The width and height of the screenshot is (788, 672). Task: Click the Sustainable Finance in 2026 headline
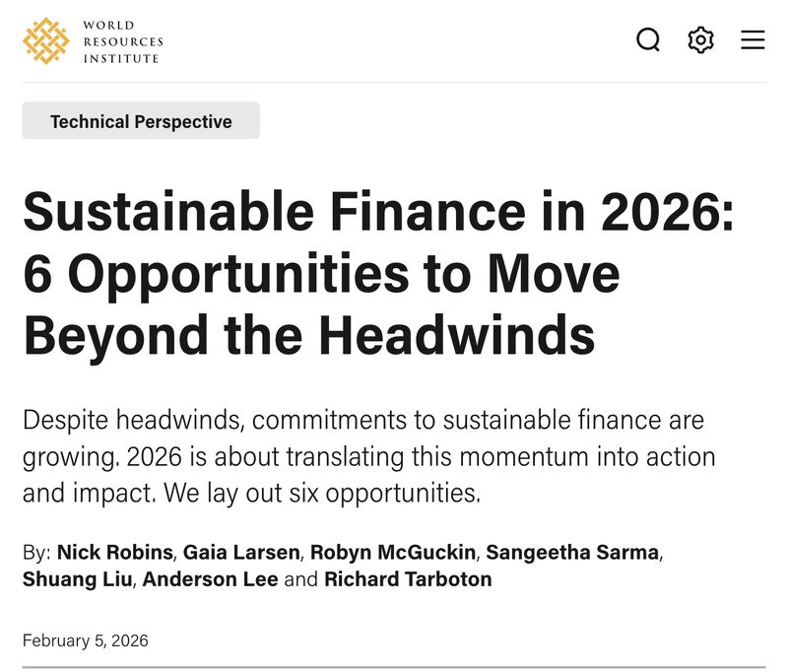378,273
